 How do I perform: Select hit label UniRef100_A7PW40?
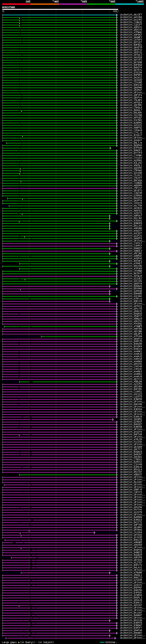(x=131, y=32)
